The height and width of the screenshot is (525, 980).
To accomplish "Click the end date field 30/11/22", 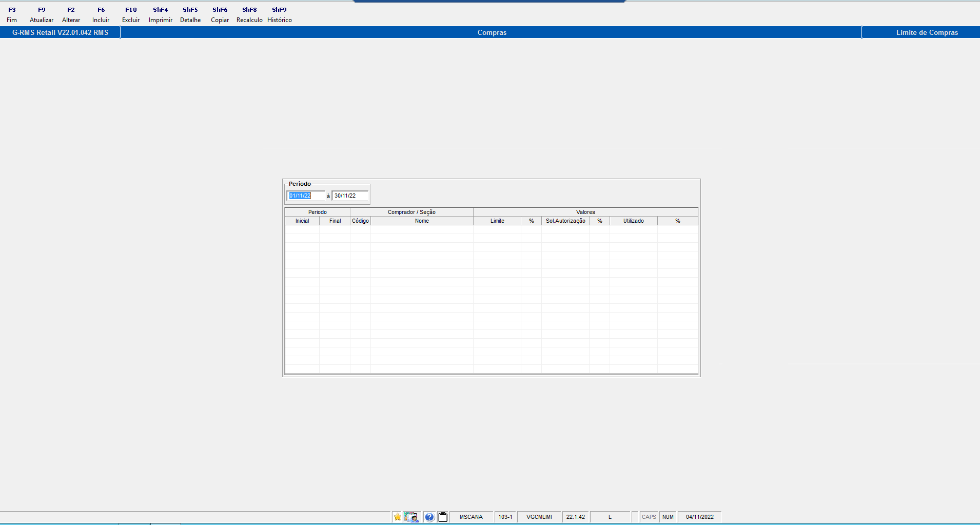I will (350, 196).
